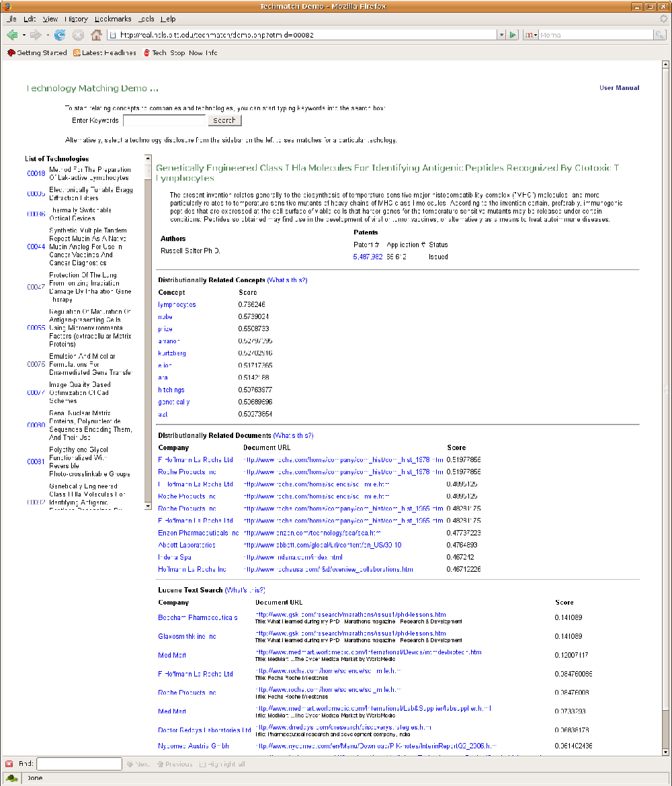Viewport: 672px width, 786px height.
Task: Open the History menu
Action: click(76, 19)
